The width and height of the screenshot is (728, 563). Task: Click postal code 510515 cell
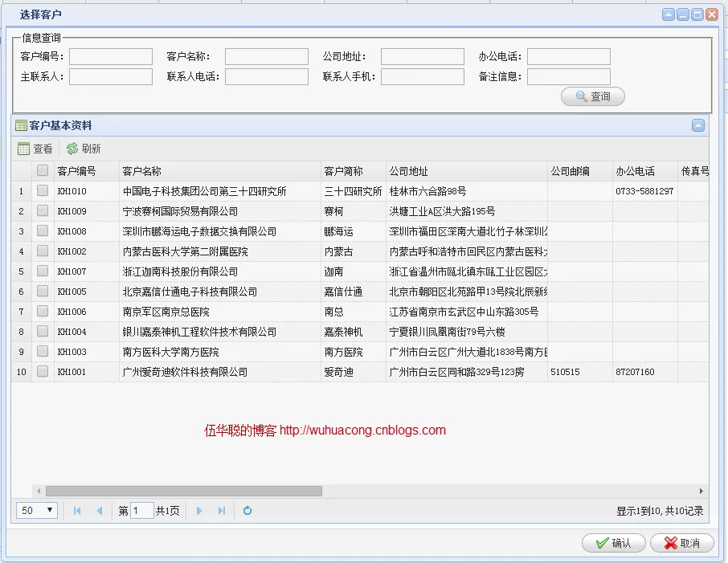click(580, 372)
